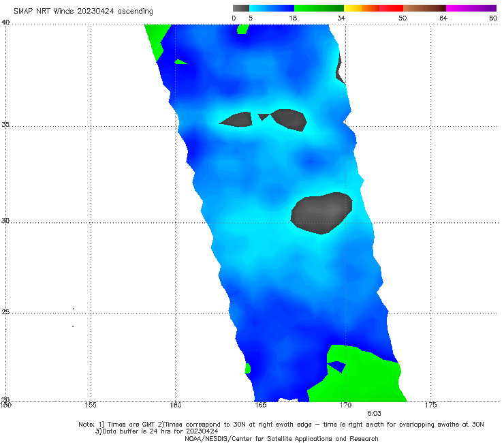Click the colorbar label '18'
Image resolution: width=504 pixels, height=443 pixels.
[x=293, y=18]
